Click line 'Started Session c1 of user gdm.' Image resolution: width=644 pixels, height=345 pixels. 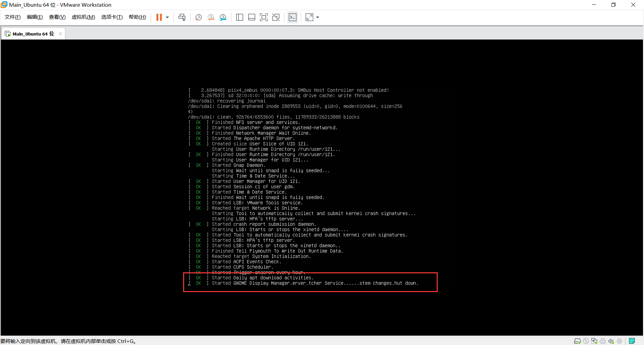tap(241, 187)
